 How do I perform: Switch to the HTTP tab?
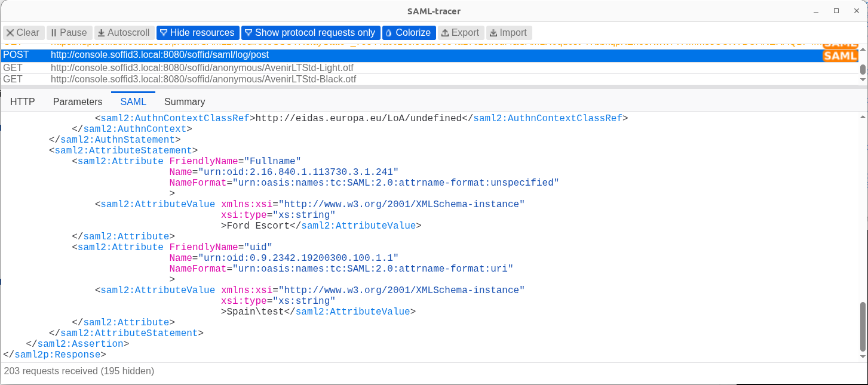(23, 101)
